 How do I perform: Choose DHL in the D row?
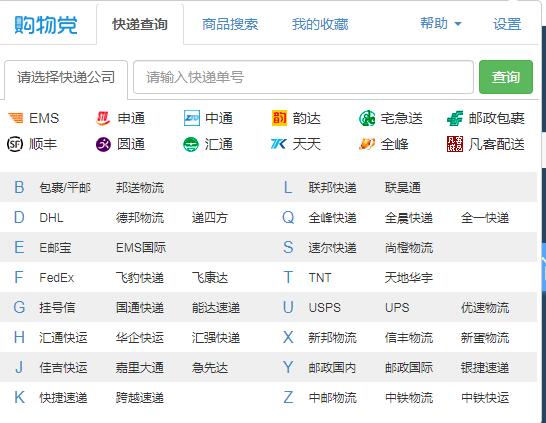tap(51, 218)
